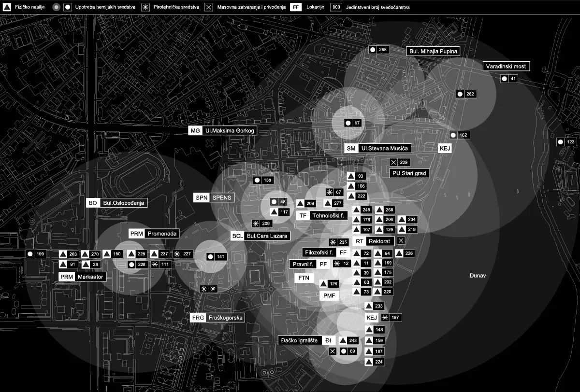
Task: Click the PU Stari grad label
Action: tap(409, 173)
